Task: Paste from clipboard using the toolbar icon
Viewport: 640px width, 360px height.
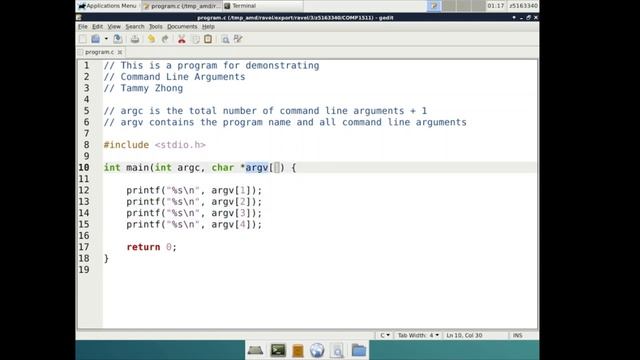Action: click(208, 39)
